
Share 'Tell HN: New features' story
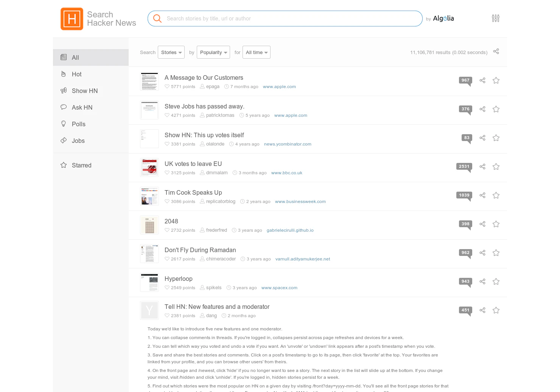point(482,310)
